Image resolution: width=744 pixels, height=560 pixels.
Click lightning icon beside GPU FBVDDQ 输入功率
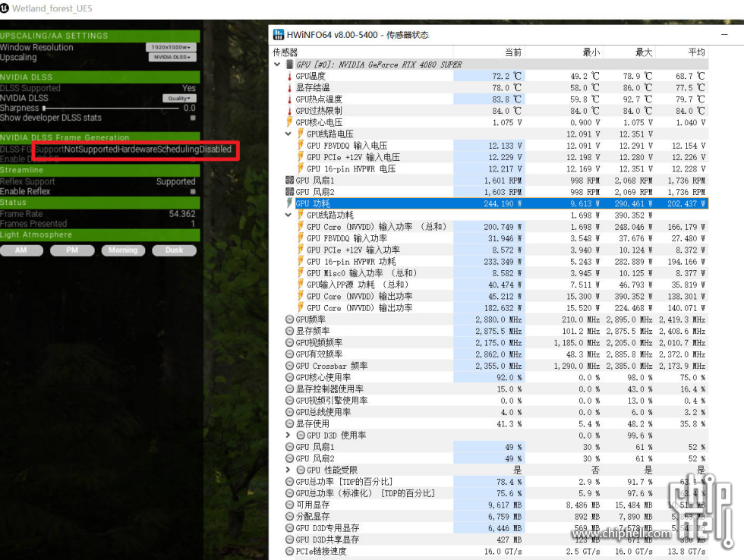(x=301, y=238)
